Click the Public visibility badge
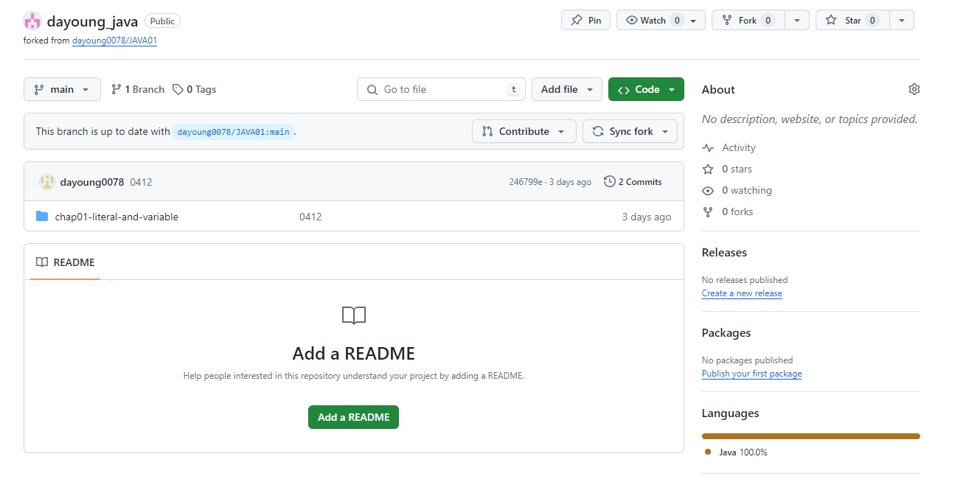 162,21
